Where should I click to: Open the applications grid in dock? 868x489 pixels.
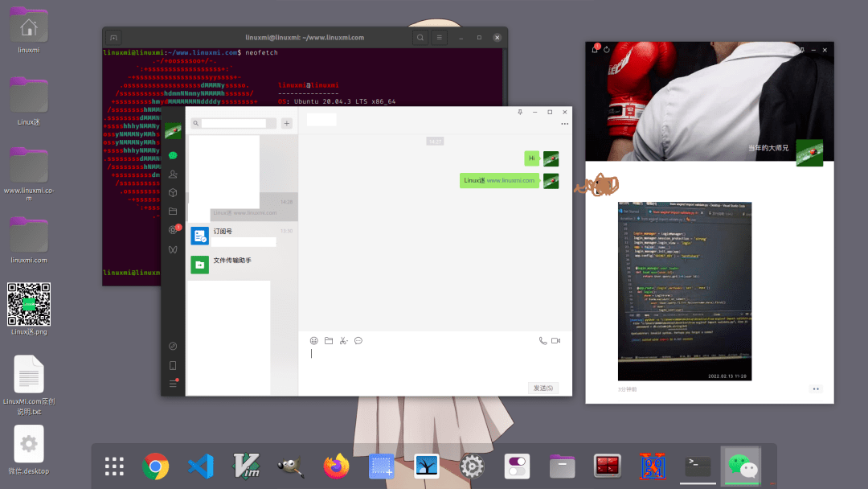pyautogui.click(x=114, y=466)
